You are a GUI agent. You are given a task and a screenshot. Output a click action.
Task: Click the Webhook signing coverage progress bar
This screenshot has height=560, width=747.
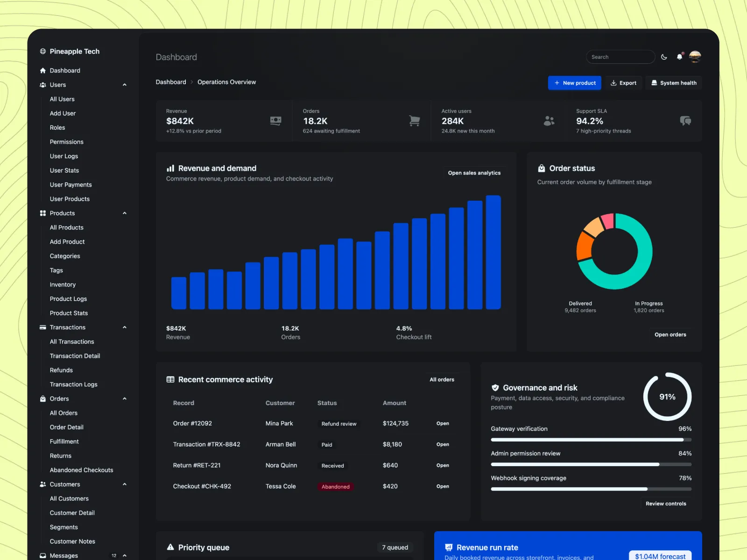[591, 489]
